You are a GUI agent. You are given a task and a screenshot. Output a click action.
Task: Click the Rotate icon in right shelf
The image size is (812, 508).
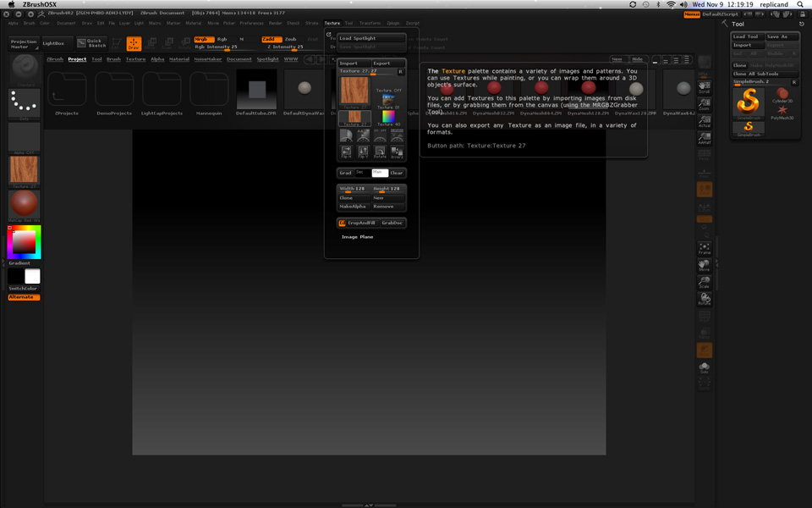705,299
